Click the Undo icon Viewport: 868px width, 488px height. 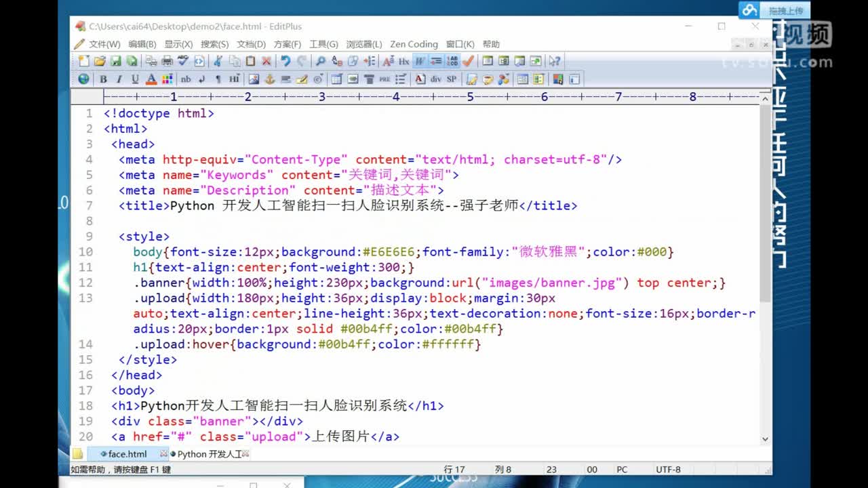click(x=285, y=61)
